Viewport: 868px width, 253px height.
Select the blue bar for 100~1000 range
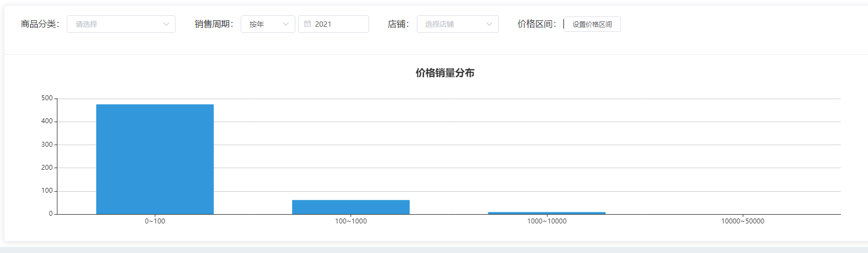351,207
